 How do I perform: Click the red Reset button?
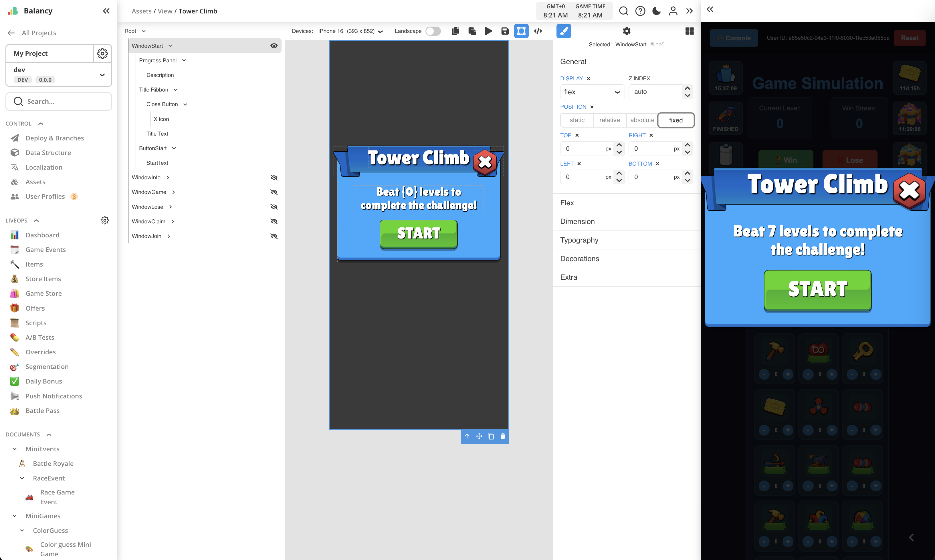(909, 38)
